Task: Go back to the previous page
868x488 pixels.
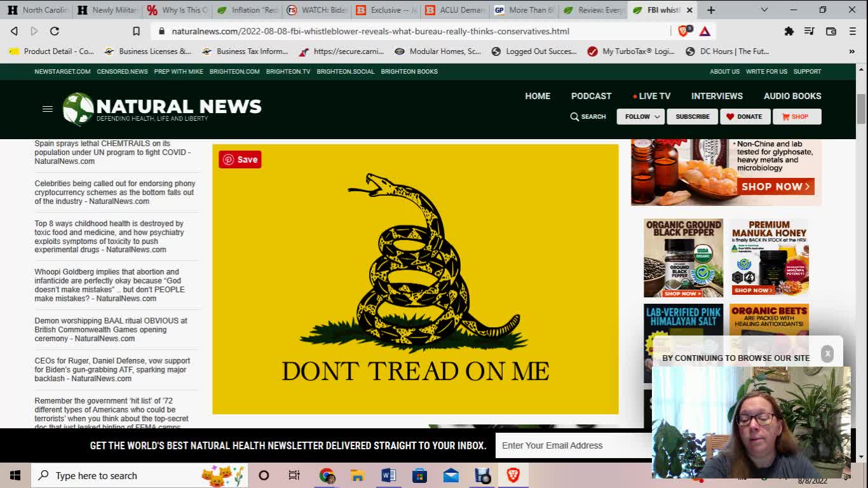Action: click(14, 31)
